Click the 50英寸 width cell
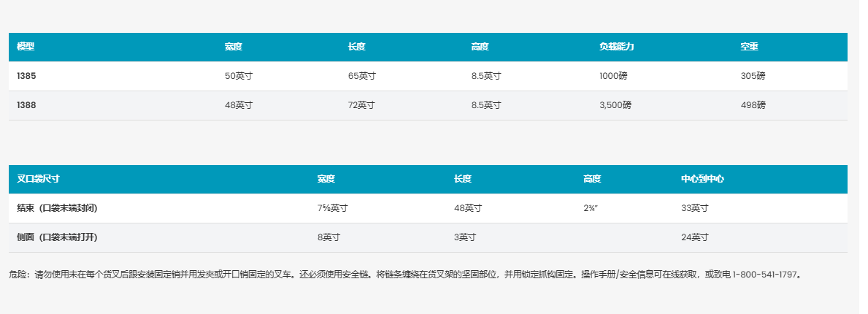 tap(239, 76)
